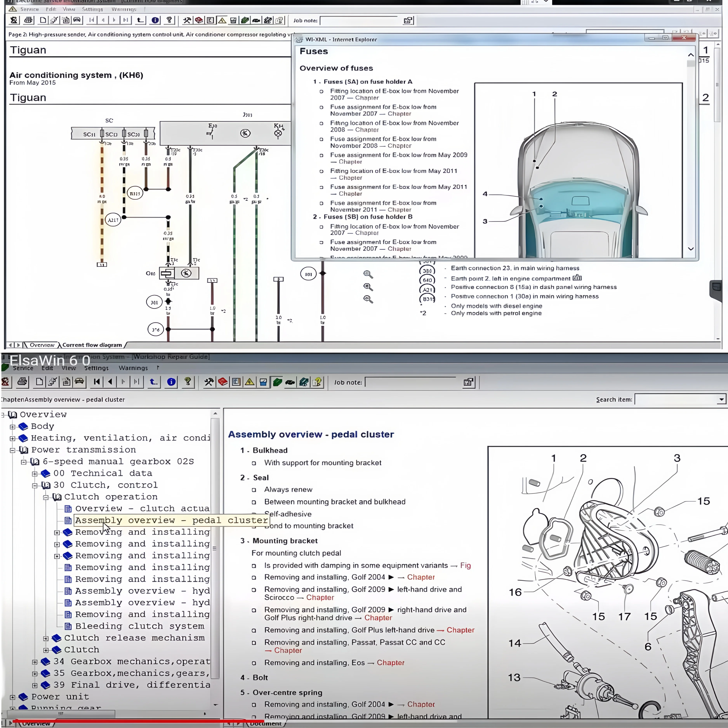The width and height of the screenshot is (728, 728).
Task: Click the Fuses popup scroll up arrow
Action: 691,55
